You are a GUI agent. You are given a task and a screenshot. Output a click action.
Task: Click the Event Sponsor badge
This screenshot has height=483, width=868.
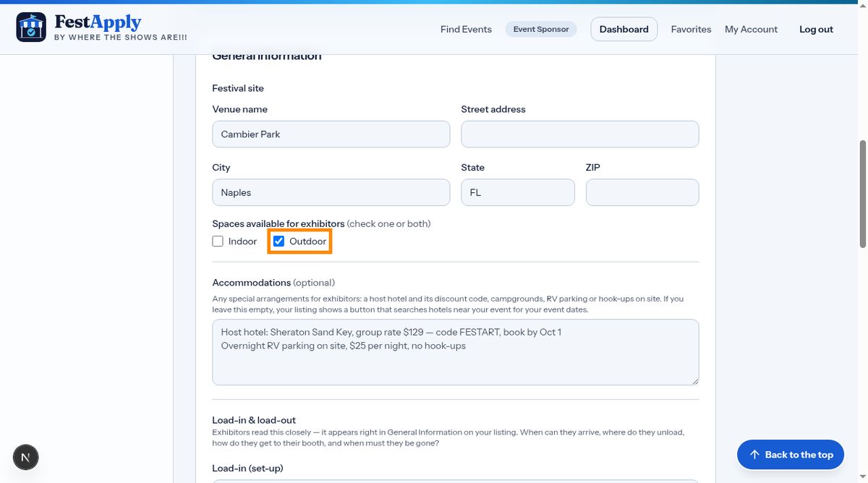pyautogui.click(x=541, y=30)
